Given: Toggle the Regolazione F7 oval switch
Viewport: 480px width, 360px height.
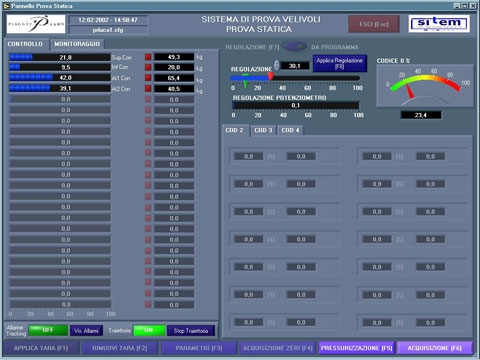Looking at the screenshot, I should [x=295, y=47].
